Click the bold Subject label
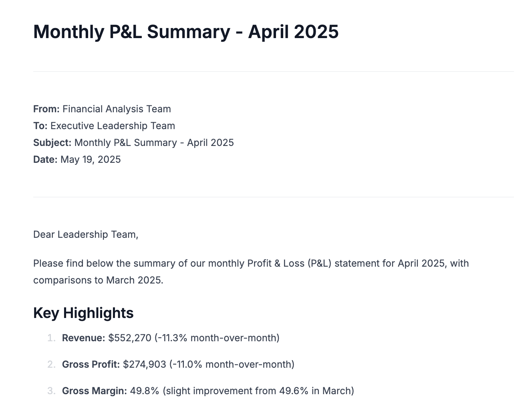532x405 pixels. click(52, 143)
